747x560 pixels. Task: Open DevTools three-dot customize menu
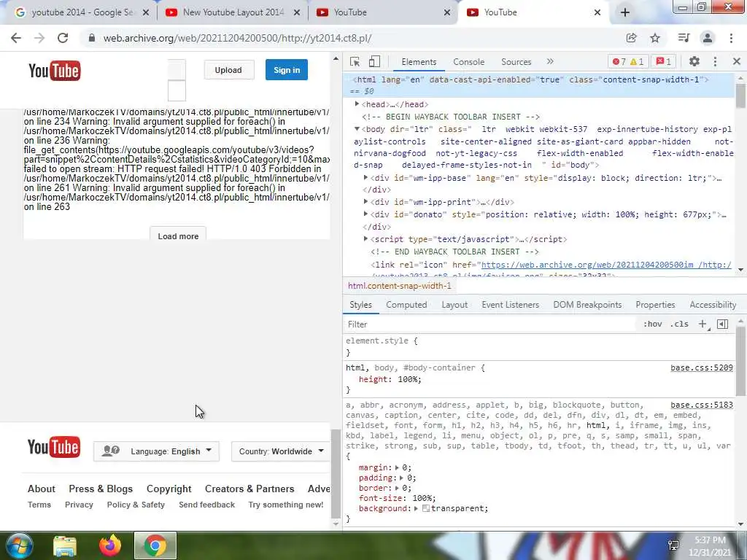point(715,61)
